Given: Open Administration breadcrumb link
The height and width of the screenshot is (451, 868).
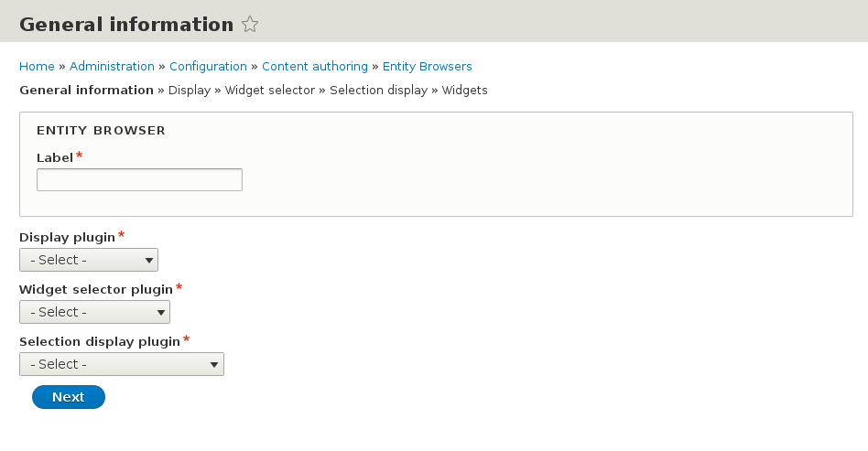Looking at the screenshot, I should pyautogui.click(x=112, y=67).
